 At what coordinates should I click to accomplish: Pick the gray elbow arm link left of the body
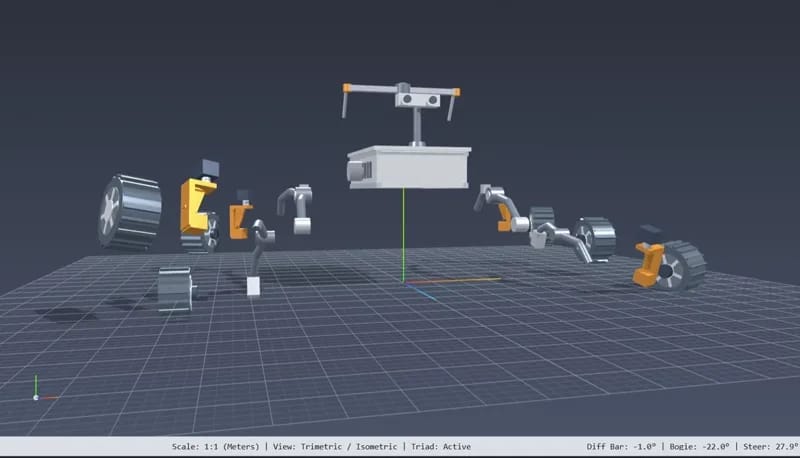pyautogui.click(x=296, y=209)
